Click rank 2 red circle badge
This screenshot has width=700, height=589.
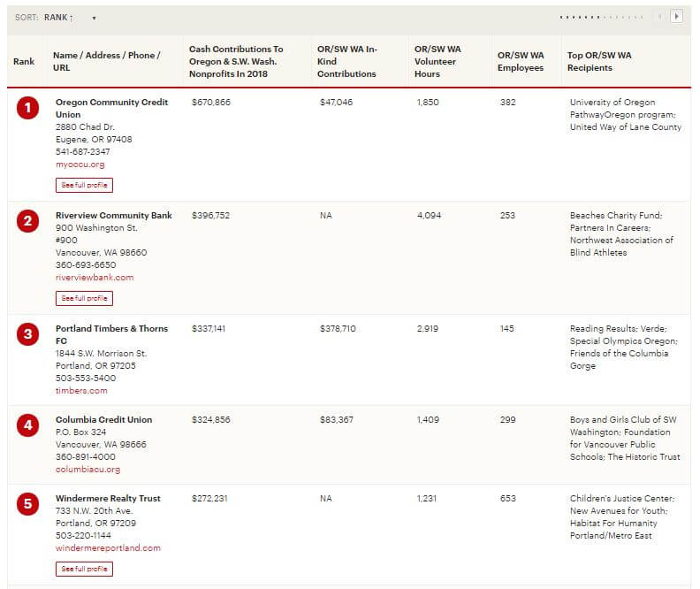[27, 221]
